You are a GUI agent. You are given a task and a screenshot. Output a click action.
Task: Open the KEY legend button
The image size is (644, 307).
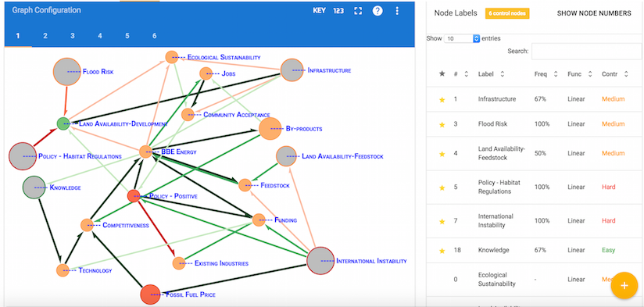pyautogui.click(x=319, y=11)
